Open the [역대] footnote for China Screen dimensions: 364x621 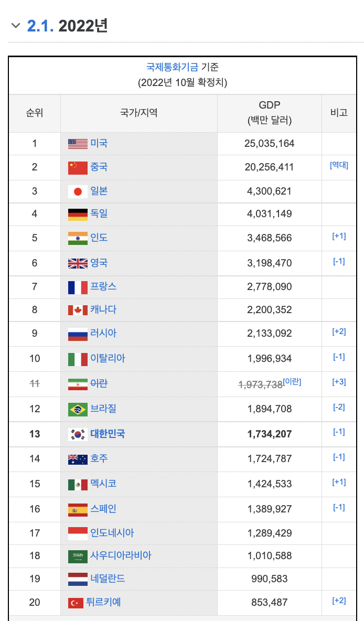pos(339,165)
